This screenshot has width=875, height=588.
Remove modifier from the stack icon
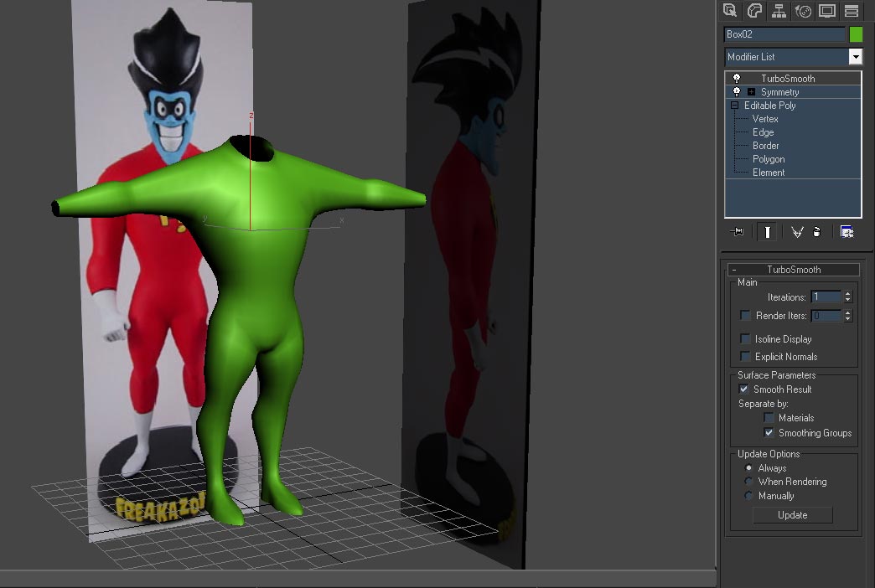point(817,232)
